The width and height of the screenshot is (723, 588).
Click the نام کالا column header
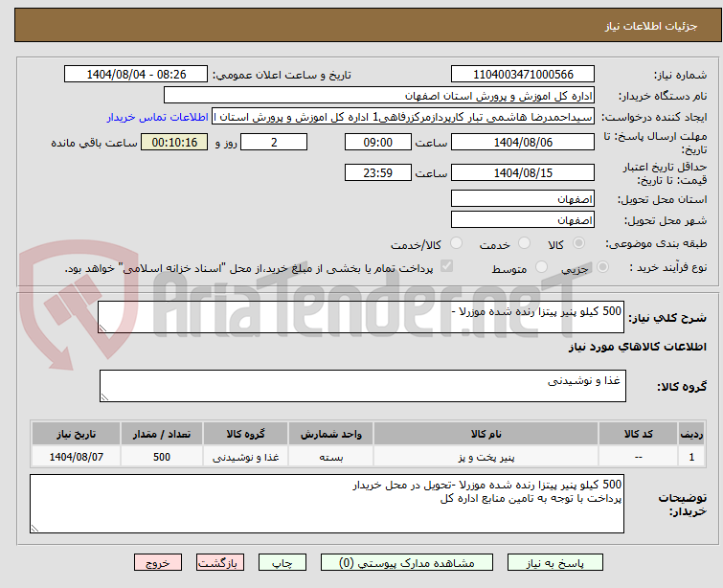pos(486,434)
